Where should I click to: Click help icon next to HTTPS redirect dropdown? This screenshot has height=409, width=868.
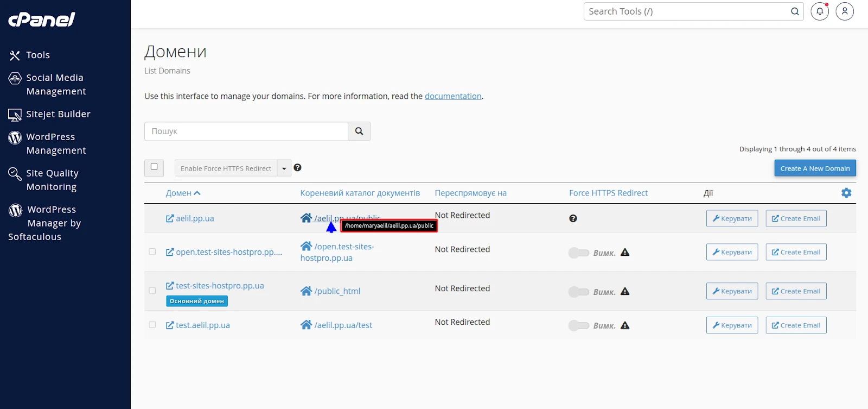(x=297, y=168)
